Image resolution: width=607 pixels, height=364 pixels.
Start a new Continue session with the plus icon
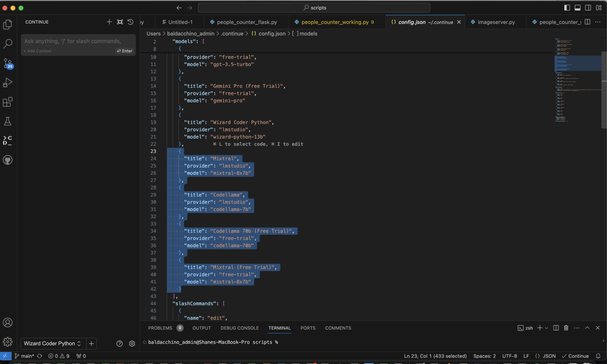tap(109, 22)
